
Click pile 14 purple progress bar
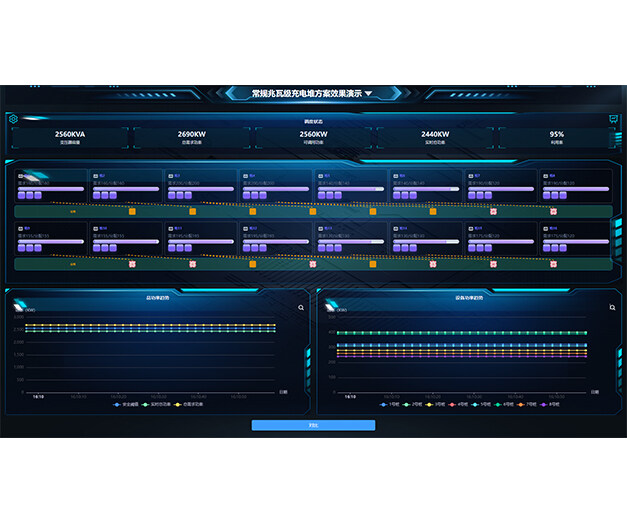click(x=426, y=242)
